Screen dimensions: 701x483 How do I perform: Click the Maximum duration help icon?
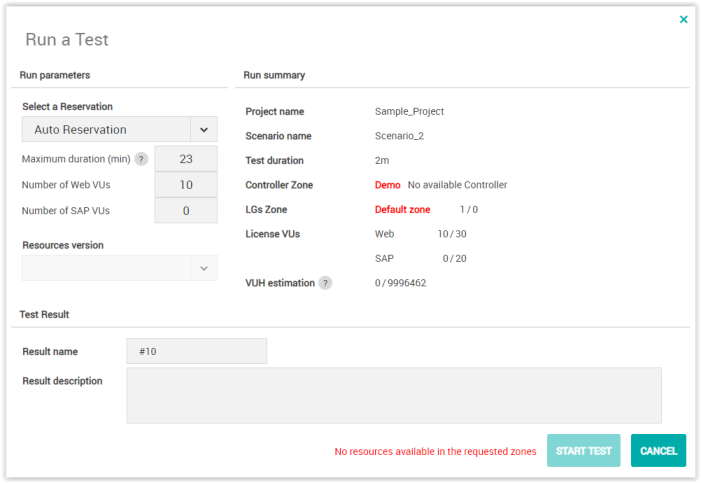(141, 159)
